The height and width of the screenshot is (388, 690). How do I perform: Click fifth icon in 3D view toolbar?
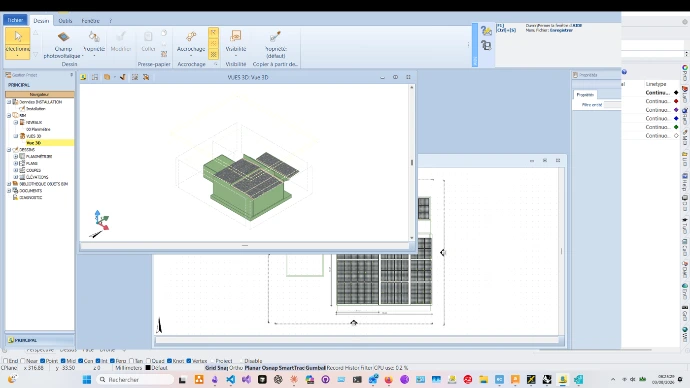click(x=135, y=77)
